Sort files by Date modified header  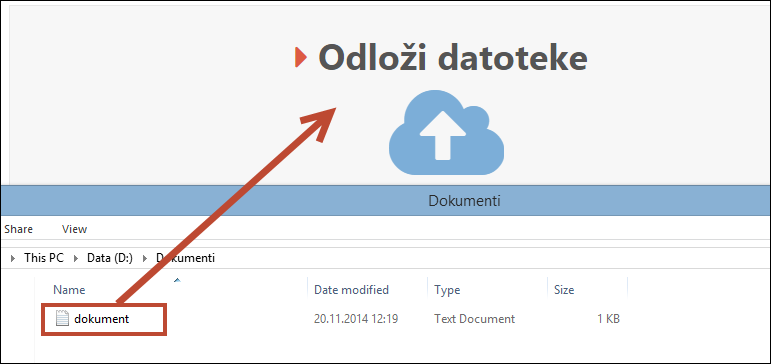coord(352,290)
